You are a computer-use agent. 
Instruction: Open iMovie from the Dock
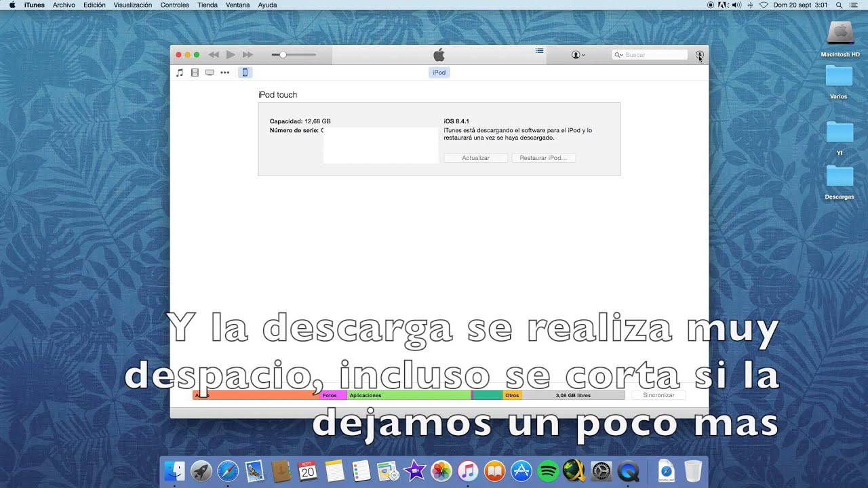(414, 470)
